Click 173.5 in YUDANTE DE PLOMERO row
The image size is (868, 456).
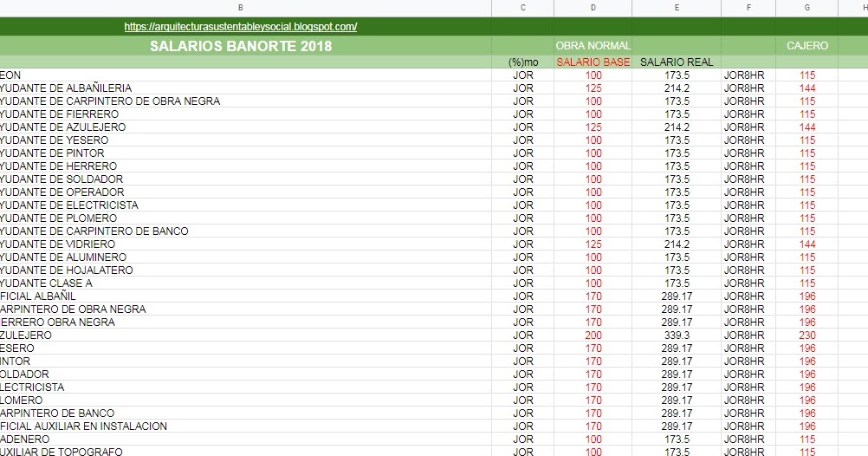point(677,218)
